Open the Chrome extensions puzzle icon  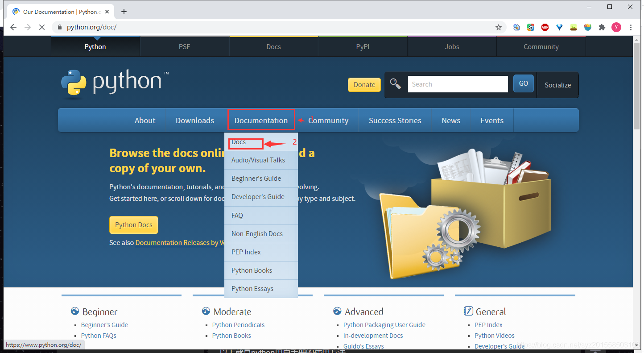coord(602,27)
